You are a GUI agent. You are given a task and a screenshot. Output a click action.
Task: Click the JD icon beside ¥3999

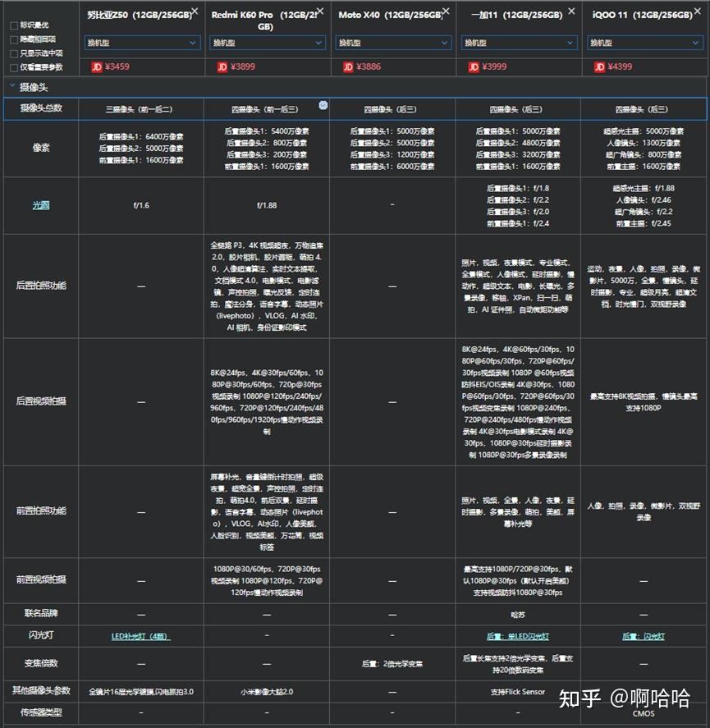[474, 67]
